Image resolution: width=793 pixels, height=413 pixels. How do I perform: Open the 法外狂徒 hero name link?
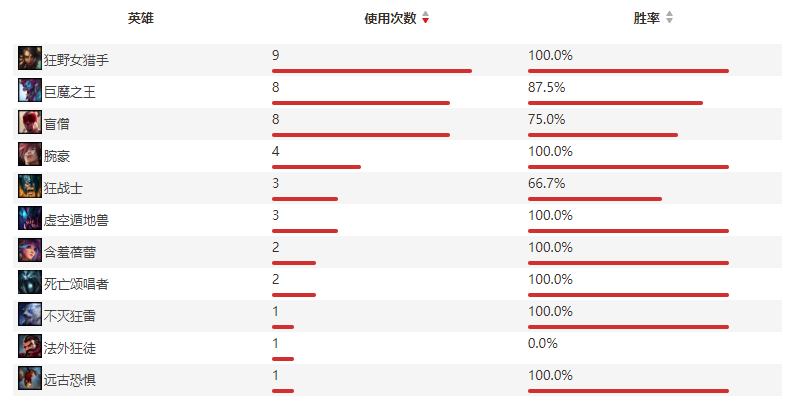tap(70, 348)
